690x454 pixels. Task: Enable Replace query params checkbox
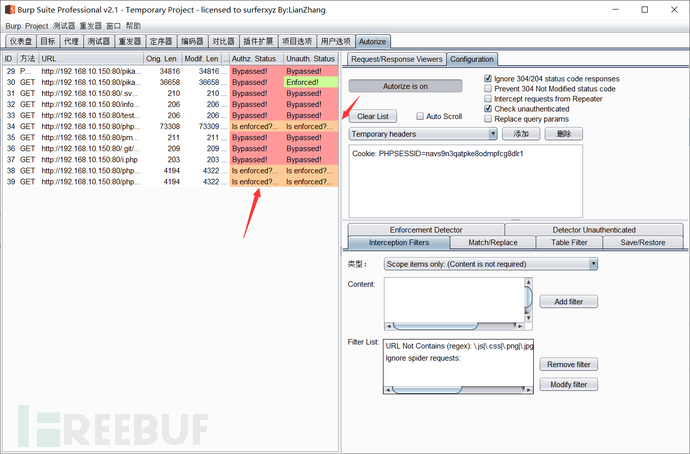click(488, 119)
